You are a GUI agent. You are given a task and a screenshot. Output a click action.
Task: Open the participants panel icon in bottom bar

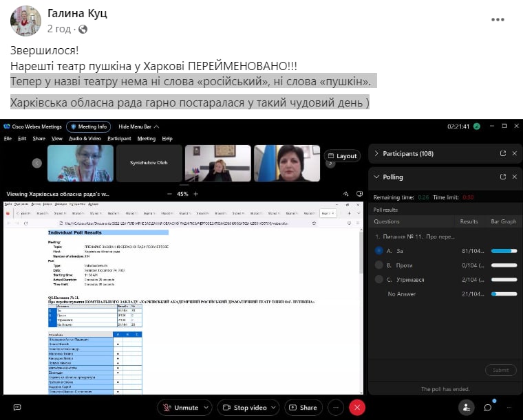(467, 408)
